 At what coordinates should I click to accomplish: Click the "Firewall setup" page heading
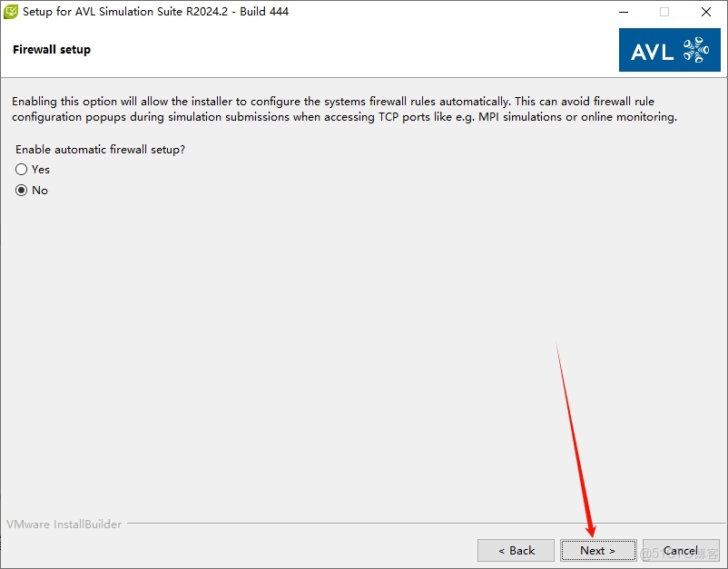[52, 50]
